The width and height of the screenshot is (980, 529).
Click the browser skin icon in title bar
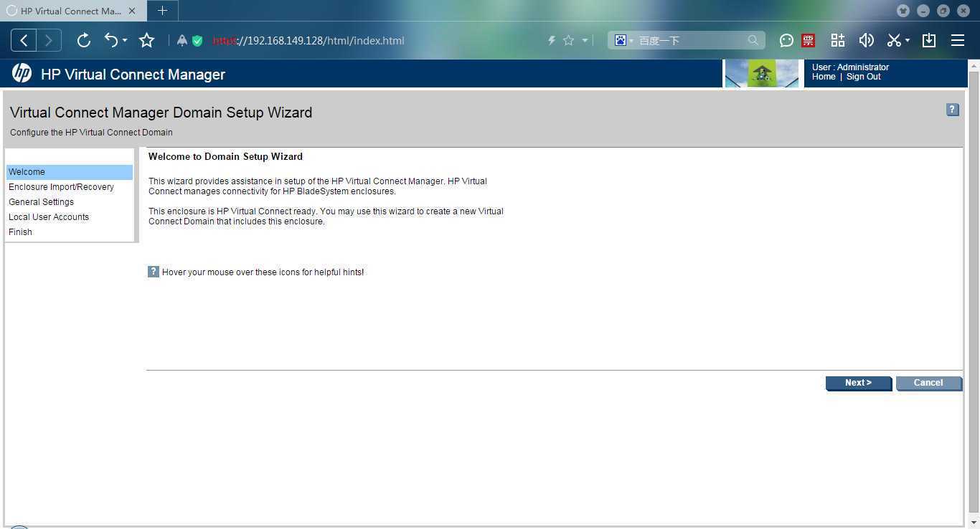pos(903,11)
